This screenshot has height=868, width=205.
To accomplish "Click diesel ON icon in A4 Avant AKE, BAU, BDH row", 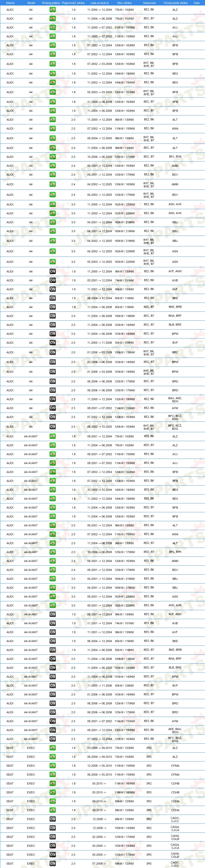I will (x=53, y=730).
